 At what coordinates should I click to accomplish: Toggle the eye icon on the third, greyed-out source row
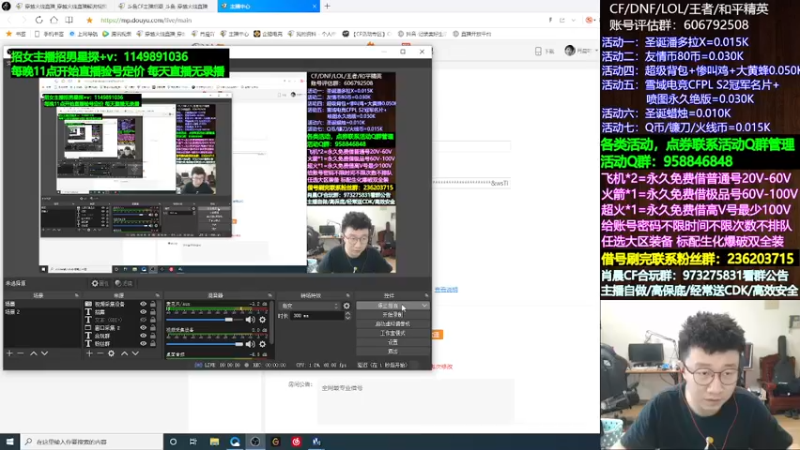click(x=143, y=320)
